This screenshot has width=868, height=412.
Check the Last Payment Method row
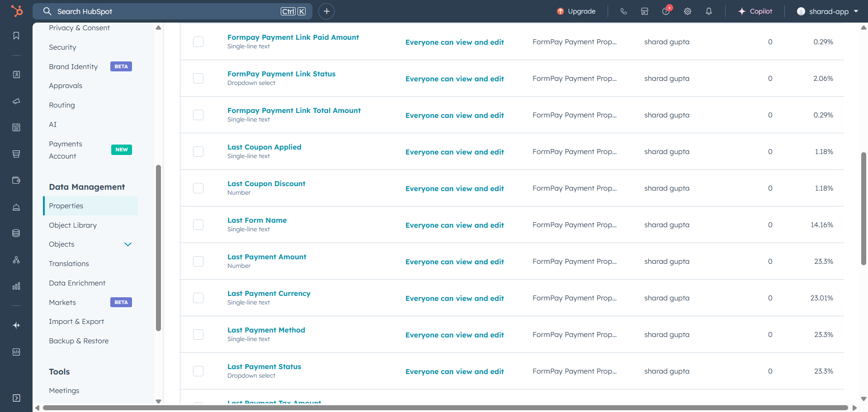tap(198, 335)
